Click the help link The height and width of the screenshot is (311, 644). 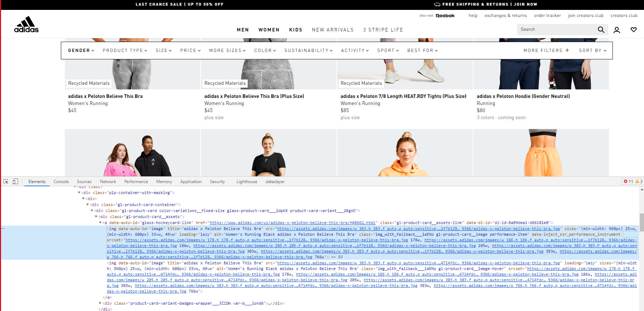(473, 16)
